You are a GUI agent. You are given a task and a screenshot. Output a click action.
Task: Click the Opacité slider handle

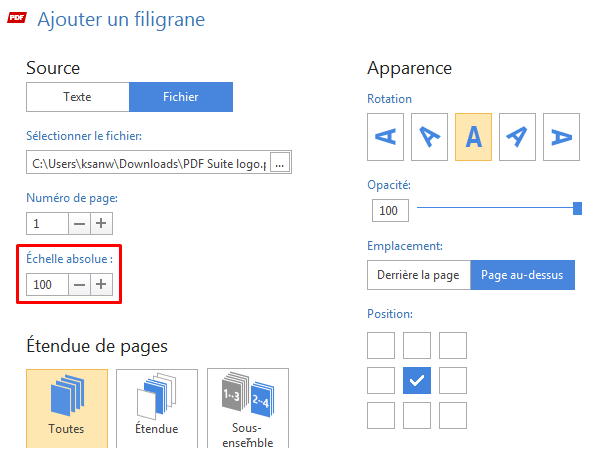(577, 208)
